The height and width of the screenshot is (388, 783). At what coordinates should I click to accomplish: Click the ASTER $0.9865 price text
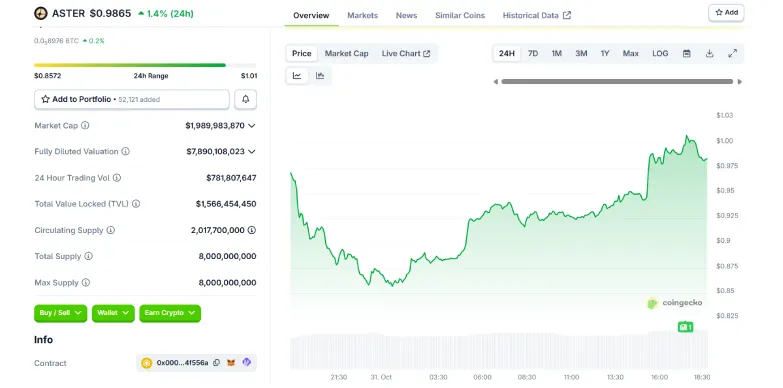91,13
